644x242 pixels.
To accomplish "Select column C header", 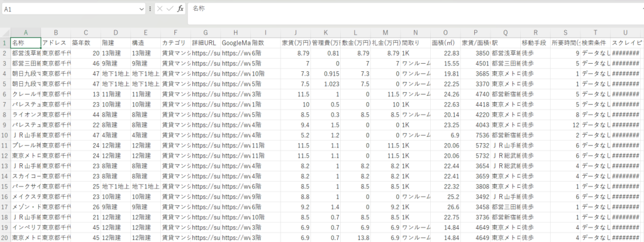I will pos(86,33).
